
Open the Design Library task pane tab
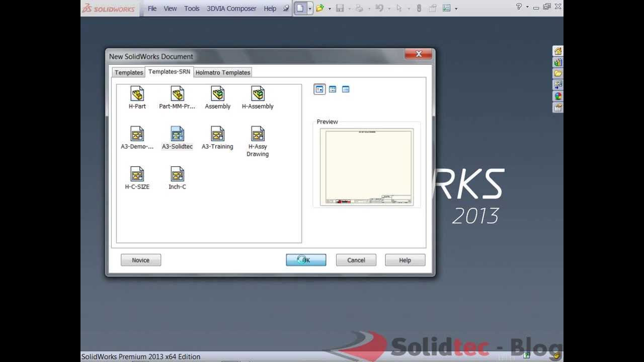[557, 62]
